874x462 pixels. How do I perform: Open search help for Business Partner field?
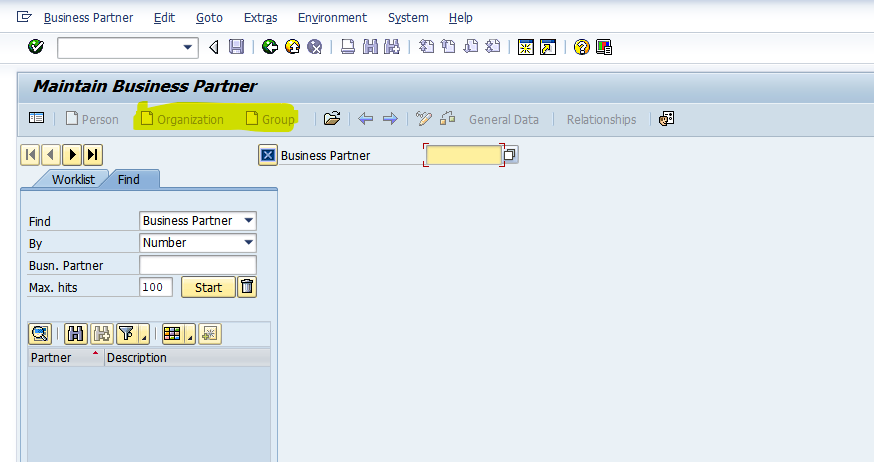510,155
